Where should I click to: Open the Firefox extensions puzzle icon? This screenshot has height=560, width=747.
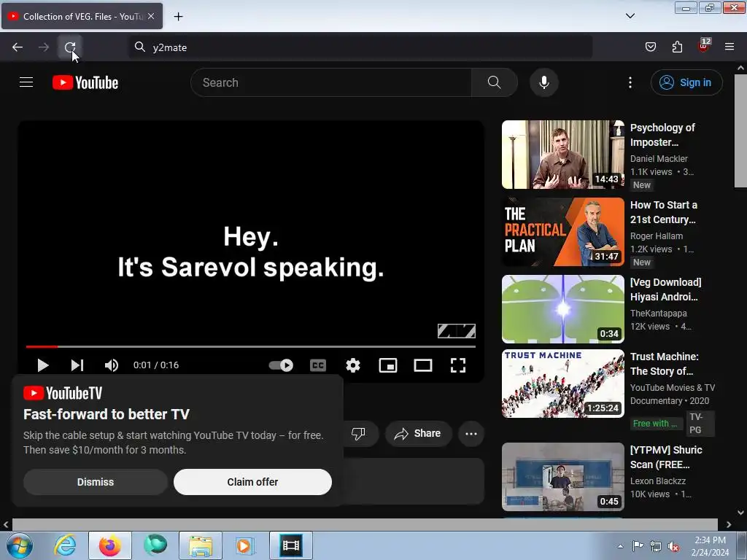click(677, 47)
